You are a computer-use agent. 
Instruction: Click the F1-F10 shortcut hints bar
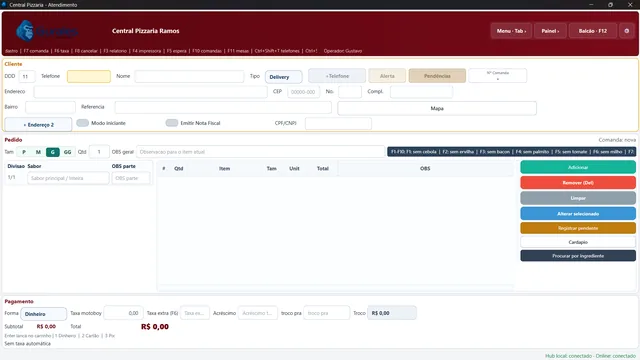[511, 152]
